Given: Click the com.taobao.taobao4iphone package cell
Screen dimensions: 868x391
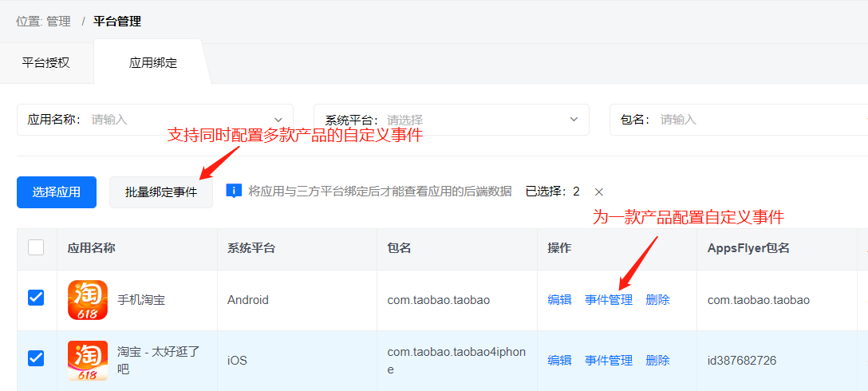Looking at the screenshot, I should point(456,361).
